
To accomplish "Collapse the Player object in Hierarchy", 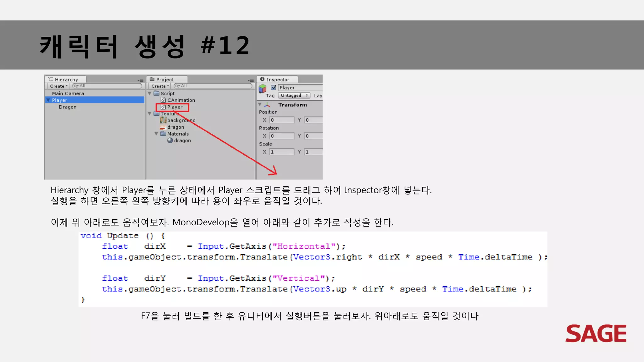I will pyautogui.click(x=48, y=100).
